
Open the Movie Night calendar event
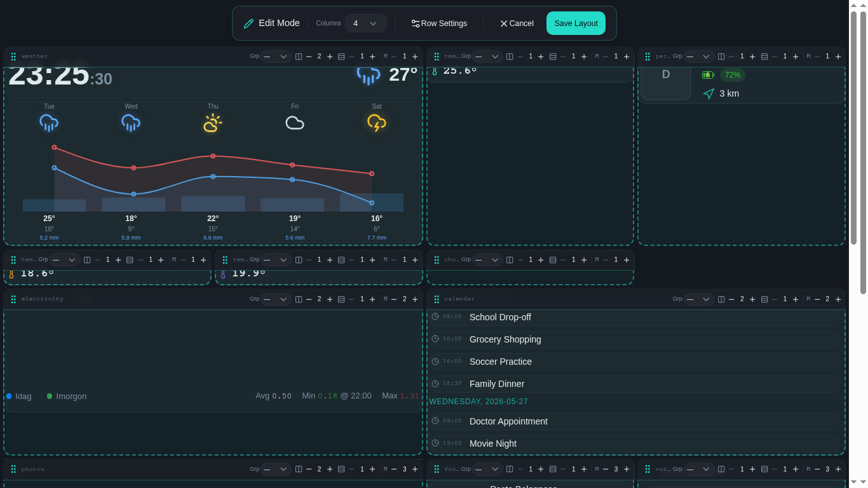click(635, 444)
